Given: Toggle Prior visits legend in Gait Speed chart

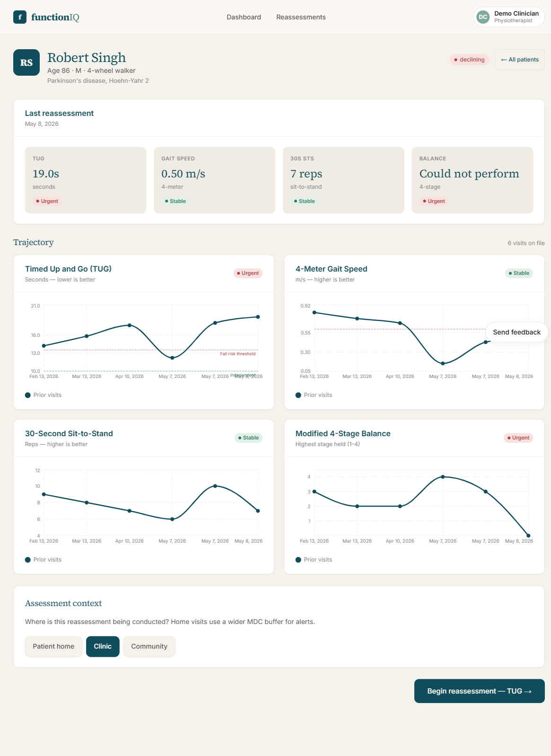Looking at the screenshot, I should pos(314,395).
